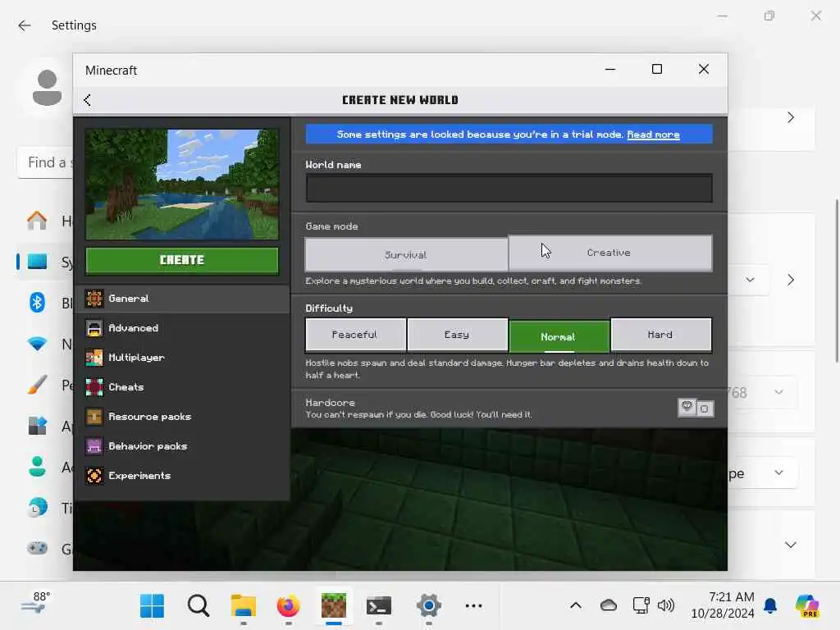Open clock showing 7:21 AM
Viewport: 840px width, 630px height.
pos(723,605)
